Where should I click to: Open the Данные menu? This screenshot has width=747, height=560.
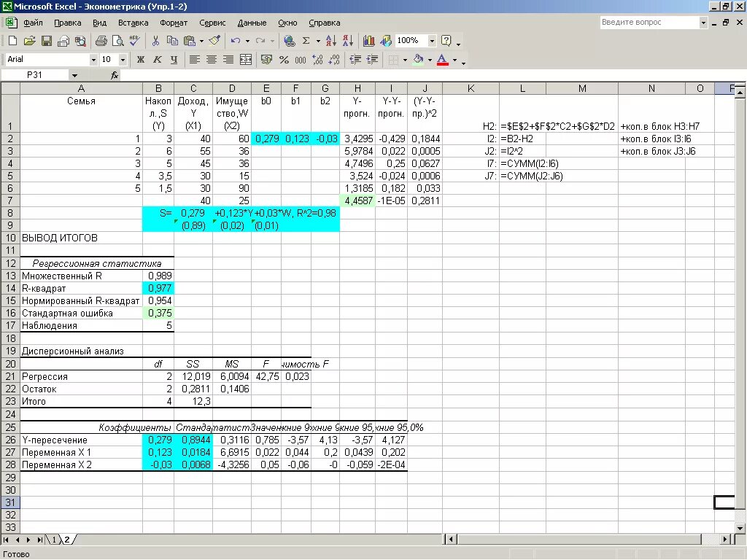point(252,23)
